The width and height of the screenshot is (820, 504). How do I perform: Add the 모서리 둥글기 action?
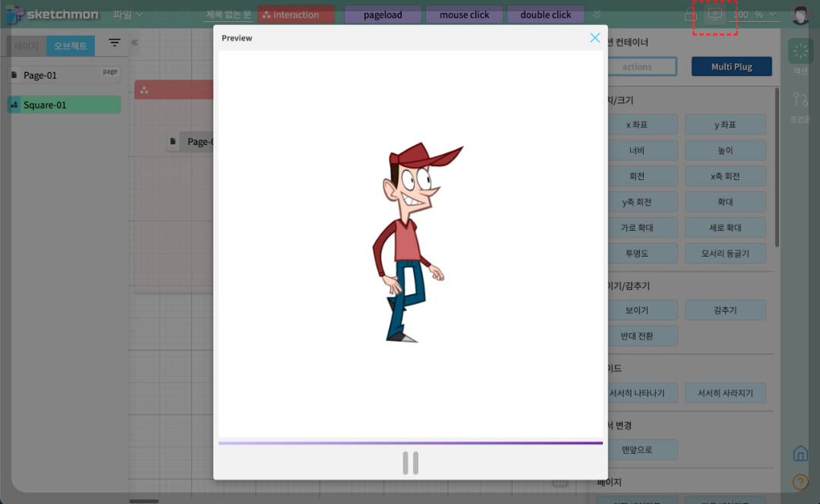(725, 253)
